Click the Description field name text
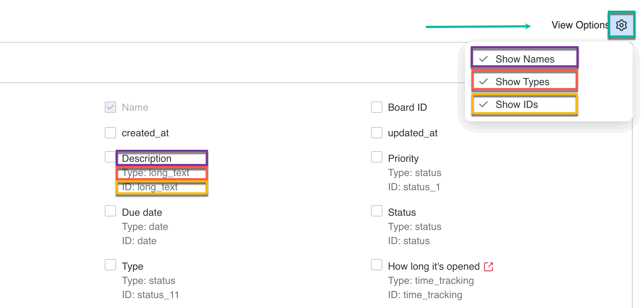Image resolution: width=644 pixels, height=308 pixels. [147, 158]
